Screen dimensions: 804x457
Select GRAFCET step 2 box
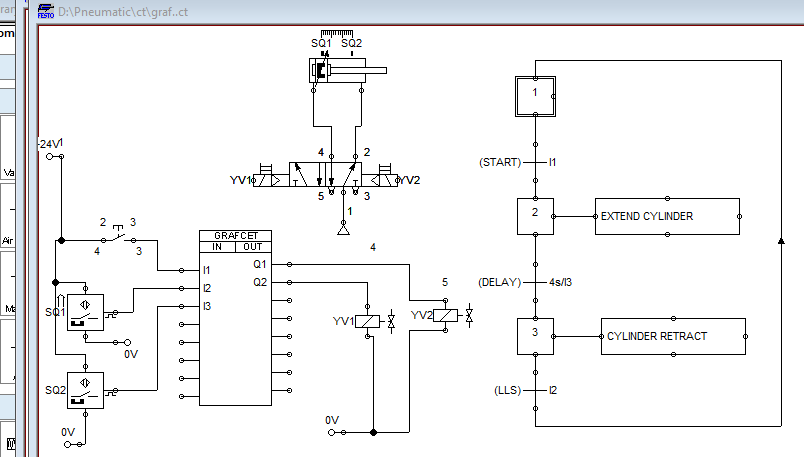point(535,215)
